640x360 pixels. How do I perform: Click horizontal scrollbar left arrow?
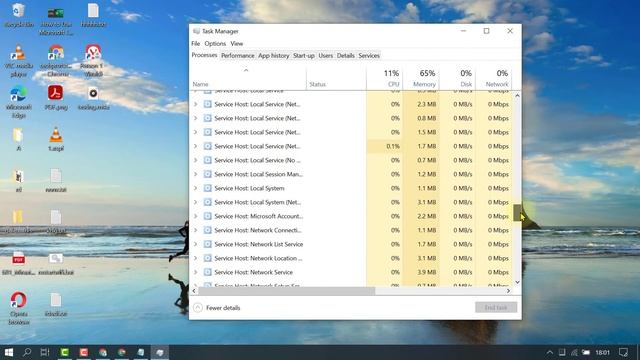pos(194,291)
